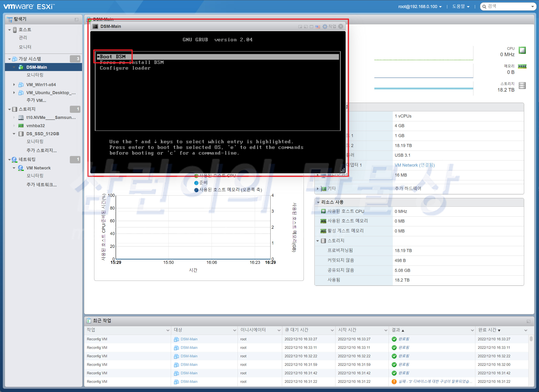The width and height of the screenshot is (539, 392).
Task: Select 추가 스토리지... in navigator
Action: tap(41, 151)
